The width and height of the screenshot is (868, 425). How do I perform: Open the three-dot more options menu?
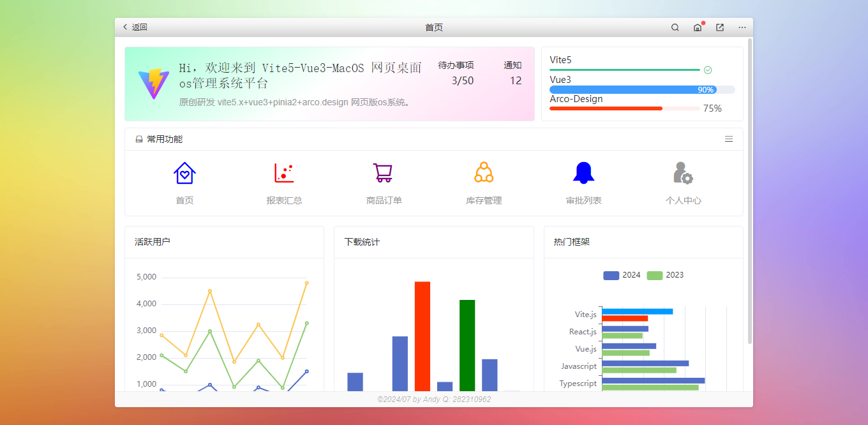tap(742, 27)
